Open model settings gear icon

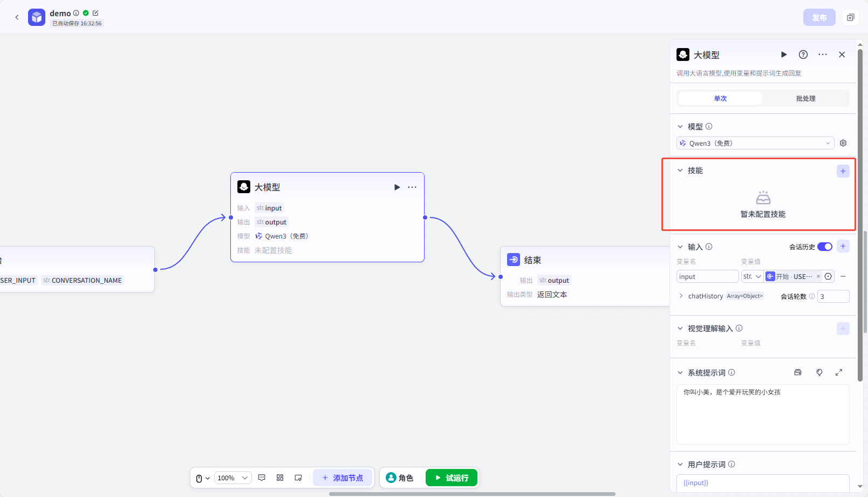[x=843, y=143]
